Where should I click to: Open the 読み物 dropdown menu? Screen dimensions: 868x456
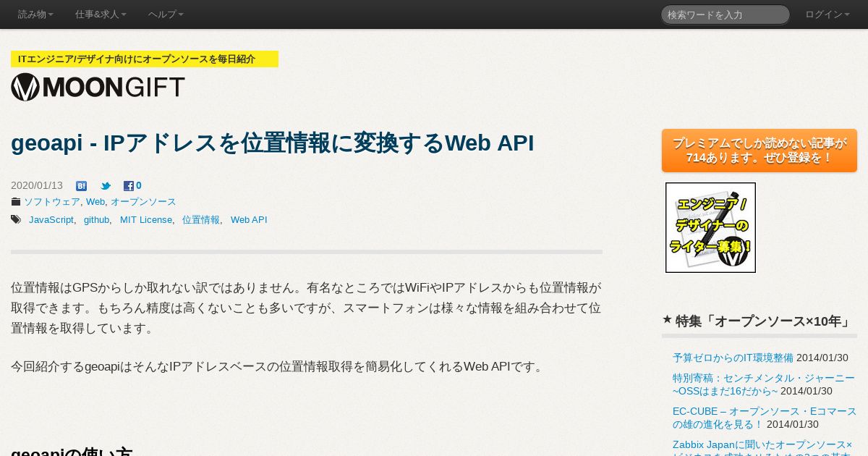click(35, 14)
